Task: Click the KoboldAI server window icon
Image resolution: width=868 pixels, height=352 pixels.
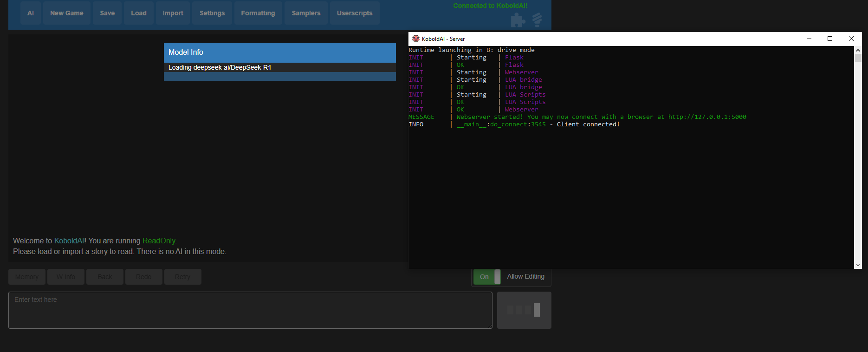Action: coord(416,39)
